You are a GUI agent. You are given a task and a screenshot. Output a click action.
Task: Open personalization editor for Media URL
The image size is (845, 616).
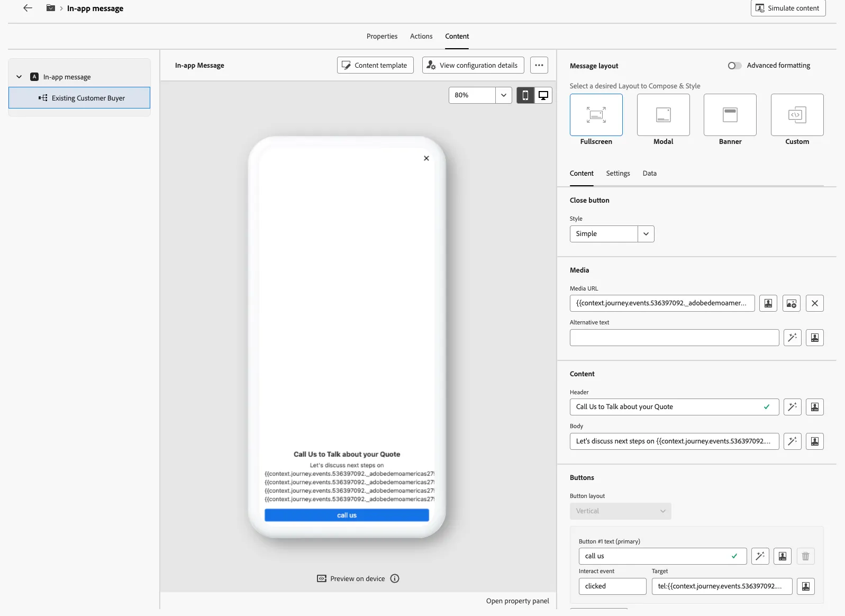[x=768, y=303]
